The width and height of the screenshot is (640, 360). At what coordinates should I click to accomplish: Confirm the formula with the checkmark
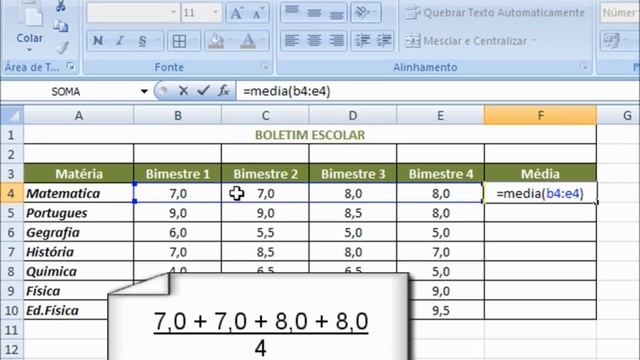coord(203,91)
